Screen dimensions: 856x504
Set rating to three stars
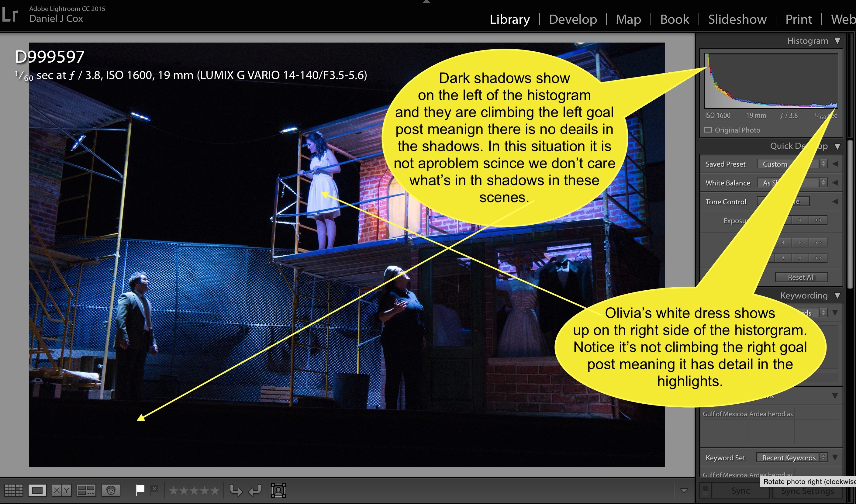pos(194,490)
